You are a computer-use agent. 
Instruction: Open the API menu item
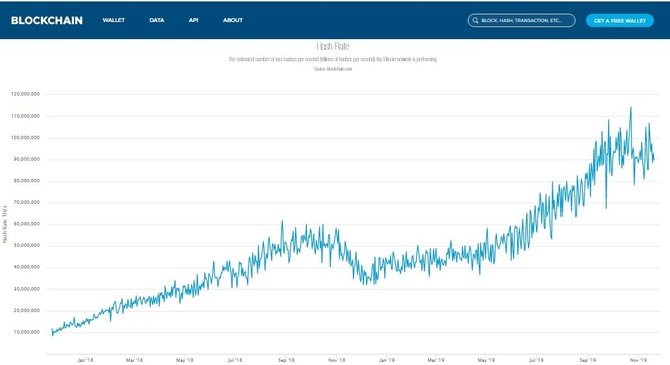pyautogui.click(x=194, y=20)
